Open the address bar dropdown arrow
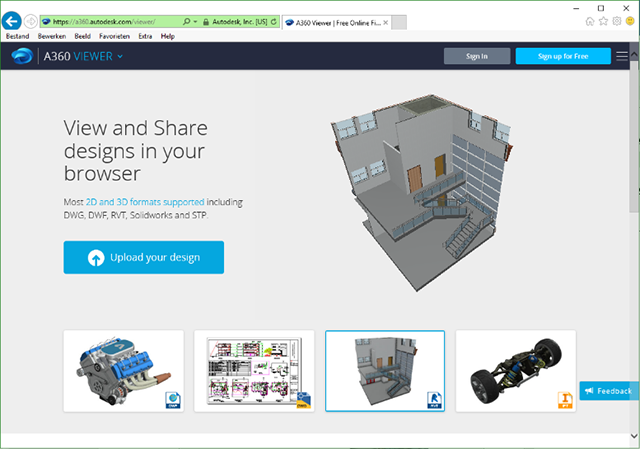Viewport: 640px width, 449px height. click(x=196, y=22)
